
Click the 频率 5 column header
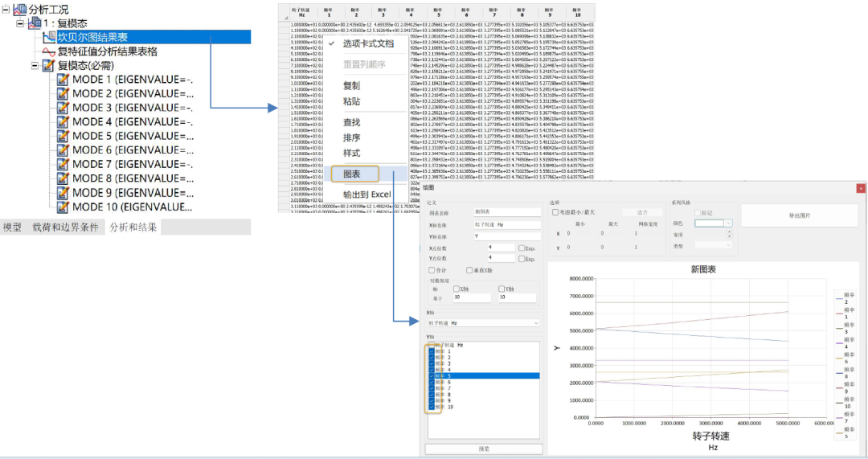click(x=438, y=12)
